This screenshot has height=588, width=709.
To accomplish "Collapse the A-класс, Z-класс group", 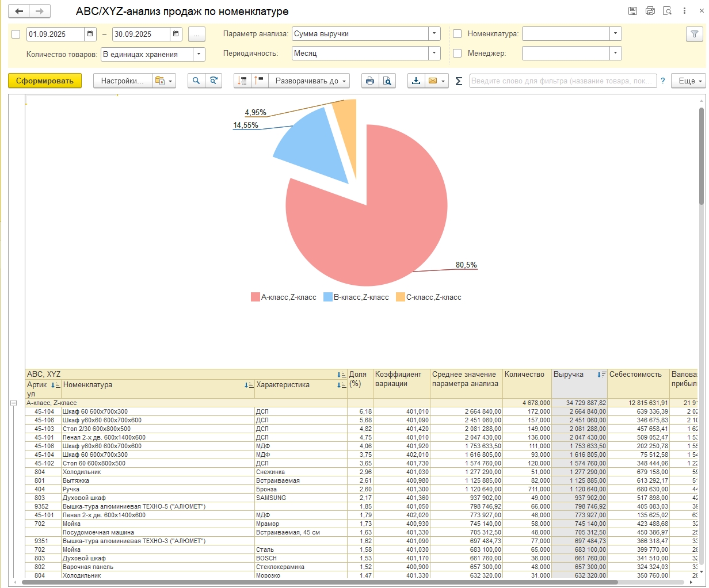I will 13,403.
